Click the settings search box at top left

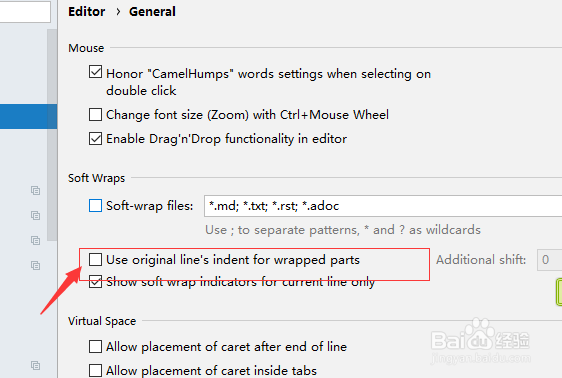(x=25, y=11)
